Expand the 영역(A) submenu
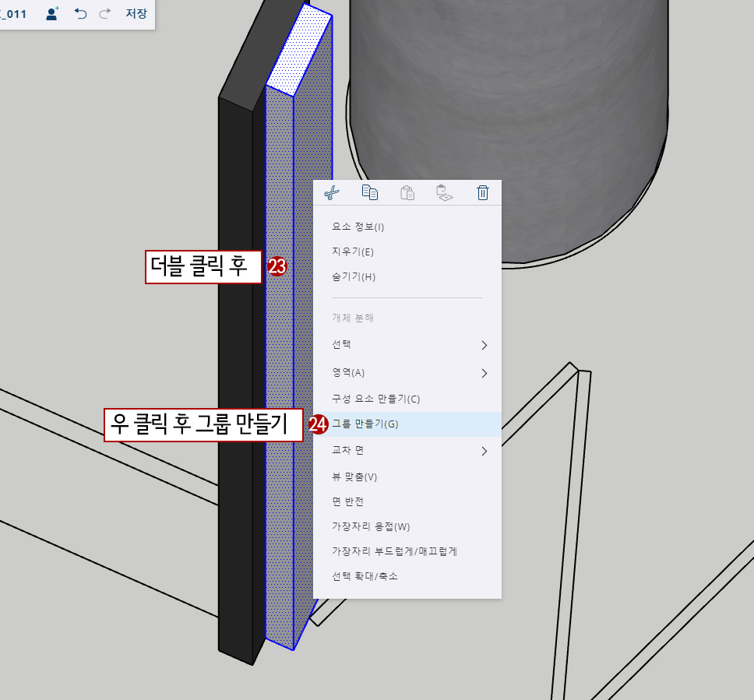This screenshot has width=754, height=700. coord(407,373)
